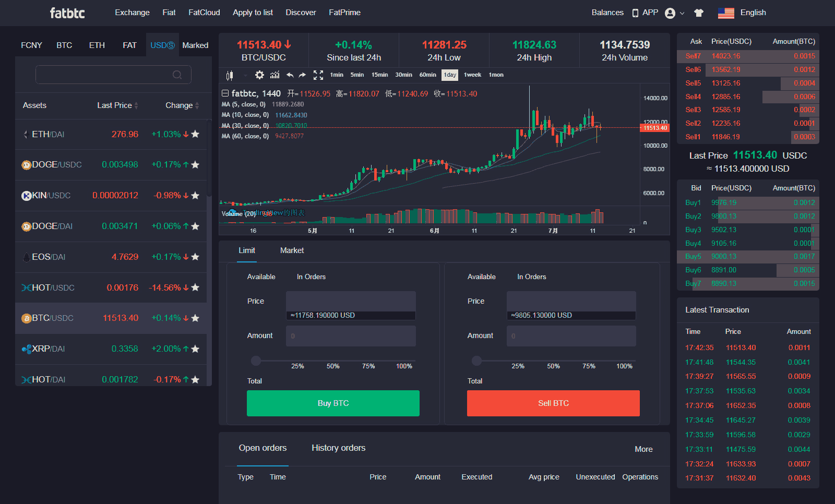
Task: Click the EOS/DAI coin icon
Action: (x=27, y=257)
